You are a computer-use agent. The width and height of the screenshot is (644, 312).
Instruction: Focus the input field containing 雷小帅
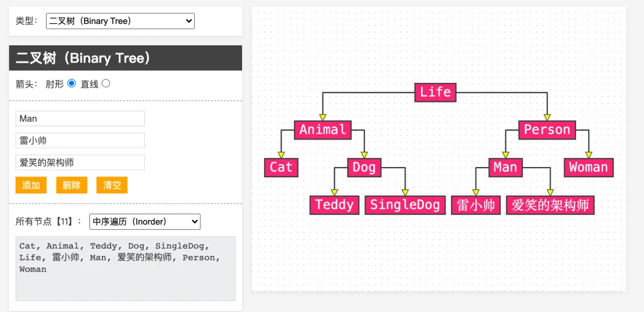coord(80,141)
